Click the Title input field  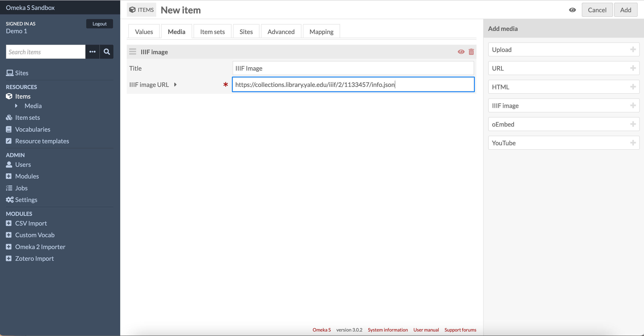coord(353,68)
